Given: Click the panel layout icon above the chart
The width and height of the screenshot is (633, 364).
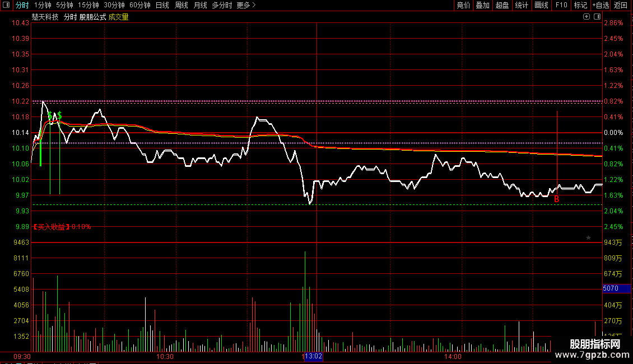Looking at the screenshot, I should pos(597,17).
